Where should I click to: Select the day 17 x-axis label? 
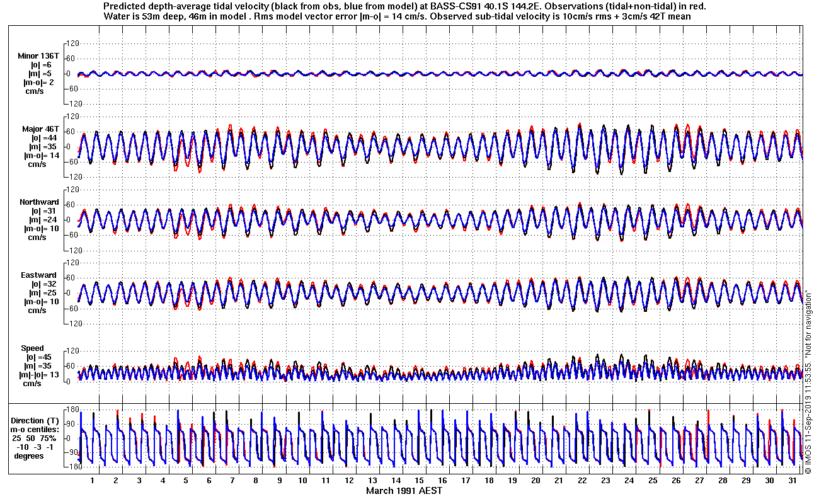[466, 480]
